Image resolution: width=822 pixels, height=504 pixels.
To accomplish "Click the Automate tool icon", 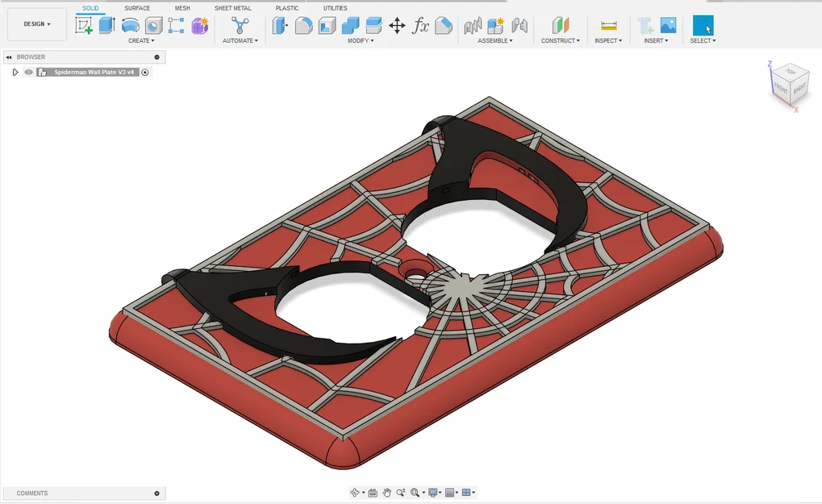I will [x=240, y=25].
